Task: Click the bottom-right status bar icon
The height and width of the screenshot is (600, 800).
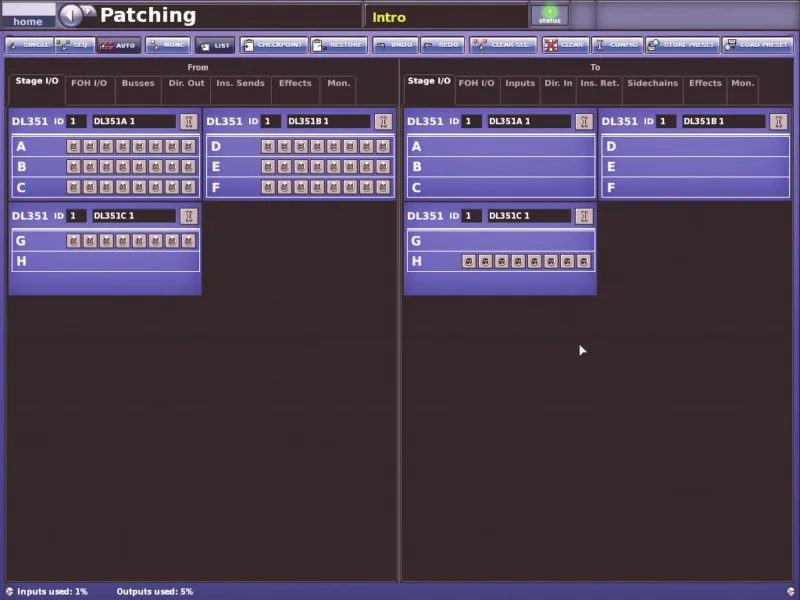Action: click(791, 591)
